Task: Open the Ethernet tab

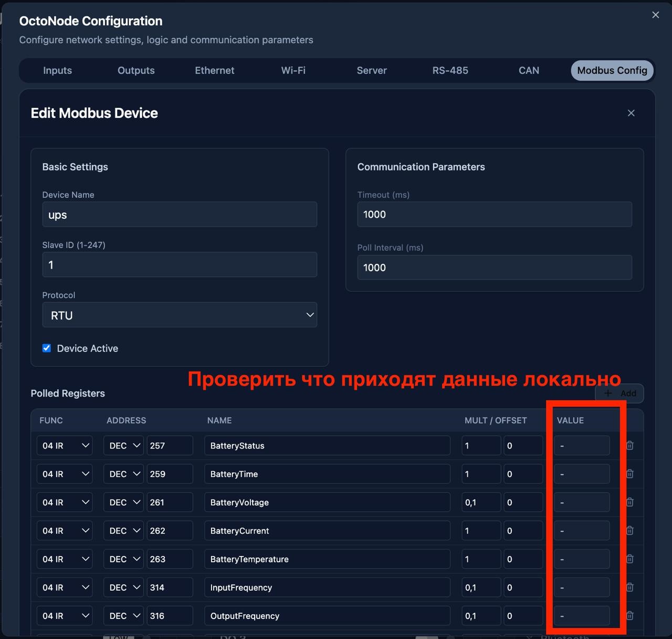Action: pyautogui.click(x=214, y=70)
